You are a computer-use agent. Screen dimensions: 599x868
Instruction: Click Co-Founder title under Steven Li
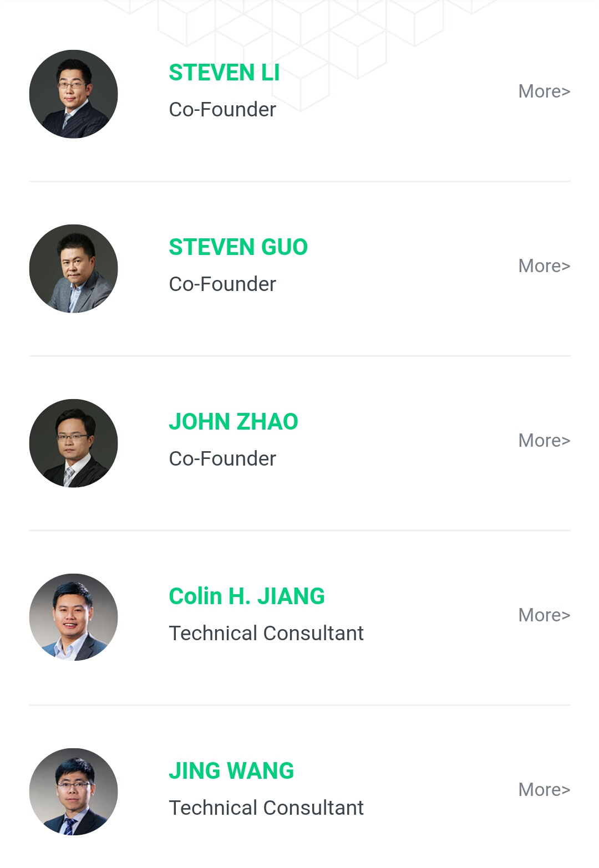[x=222, y=110]
